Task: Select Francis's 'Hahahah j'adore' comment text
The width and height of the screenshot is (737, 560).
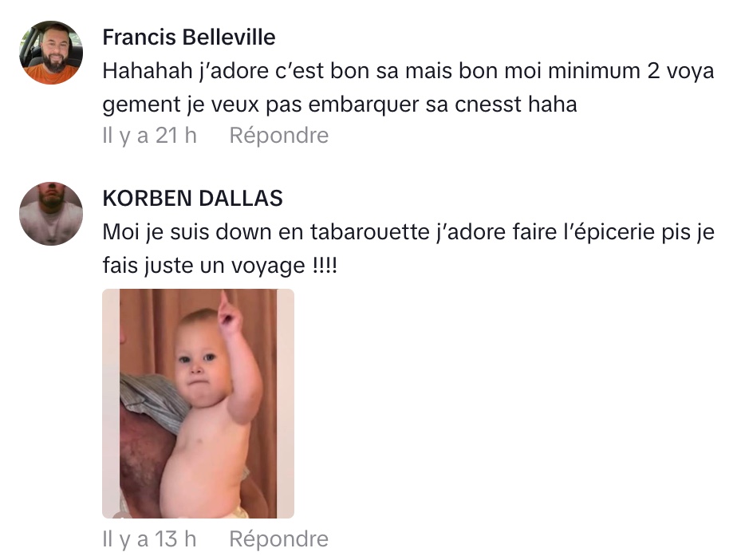Action: 408,88
